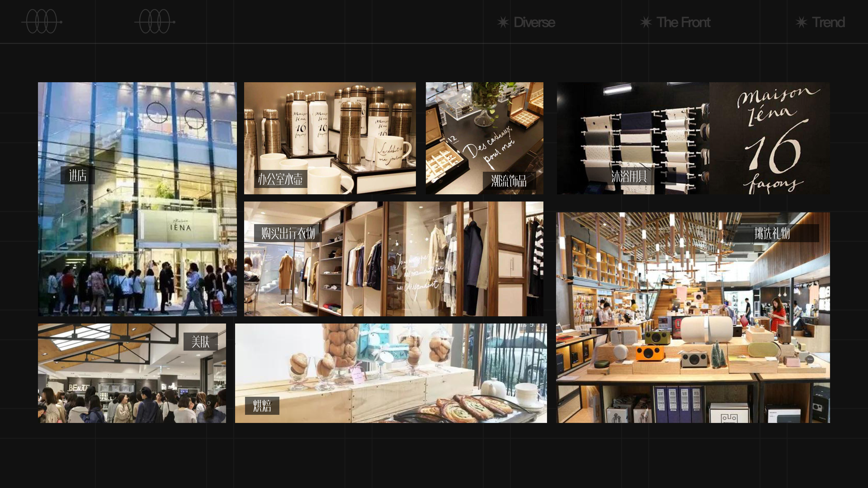The height and width of the screenshot is (488, 868).
Task: Click the star icon beside Trend
Action: point(801,22)
